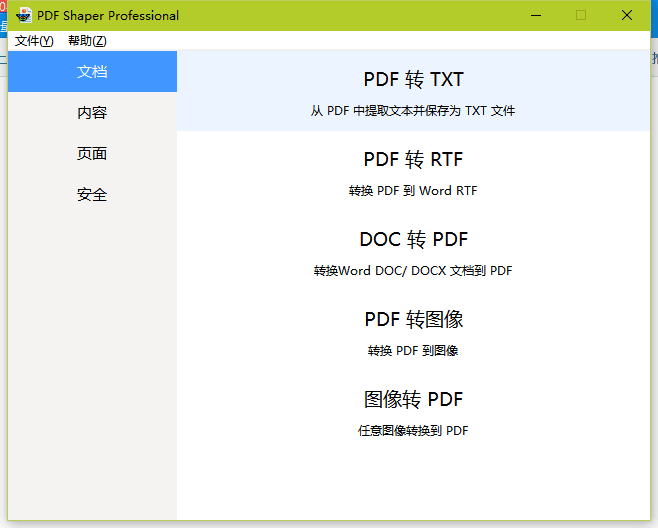Launch the DOC 转 PDF converter heading
Screen dimensions: 658x528
point(413,240)
